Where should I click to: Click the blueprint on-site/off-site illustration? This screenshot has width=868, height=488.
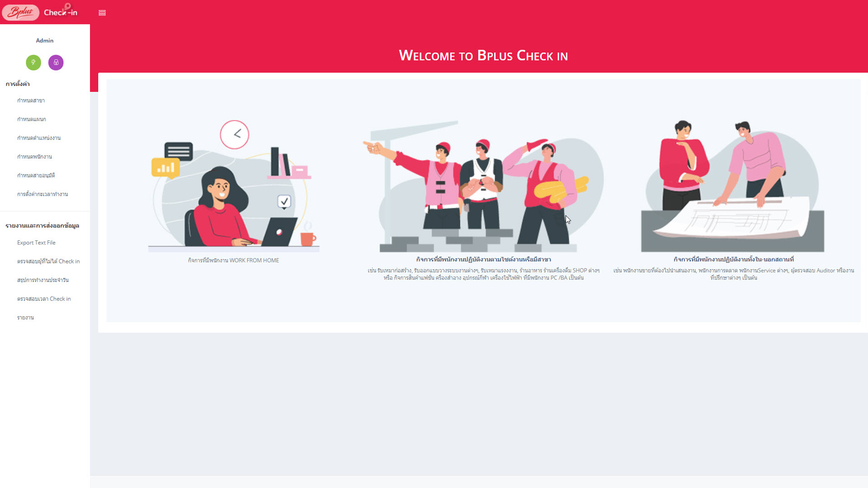coord(732,186)
